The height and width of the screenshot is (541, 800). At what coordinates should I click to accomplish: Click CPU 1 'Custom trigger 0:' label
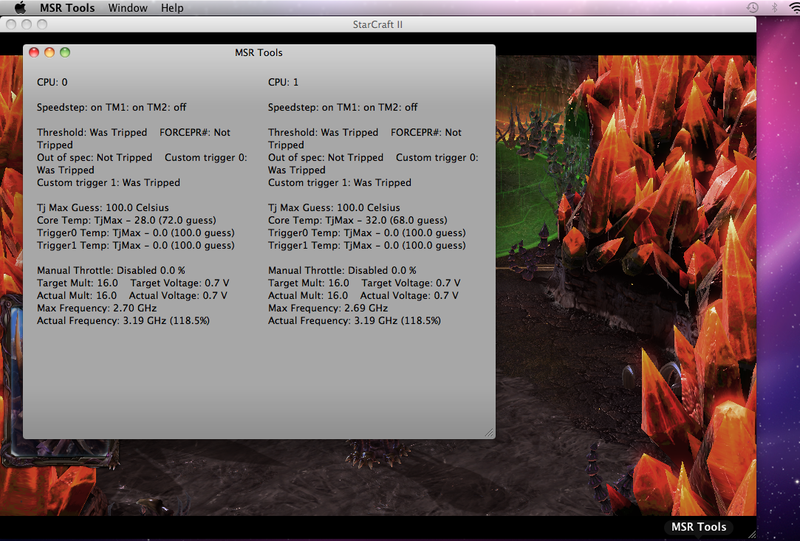(x=437, y=158)
